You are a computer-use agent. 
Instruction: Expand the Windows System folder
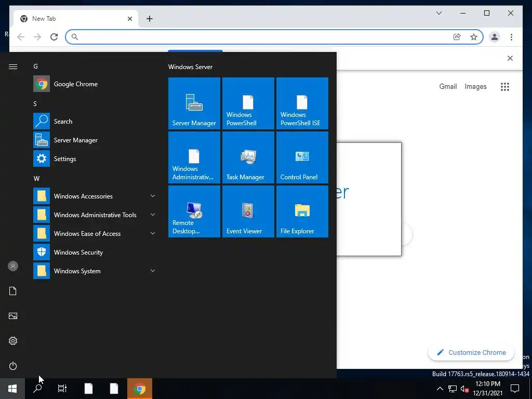(x=95, y=271)
